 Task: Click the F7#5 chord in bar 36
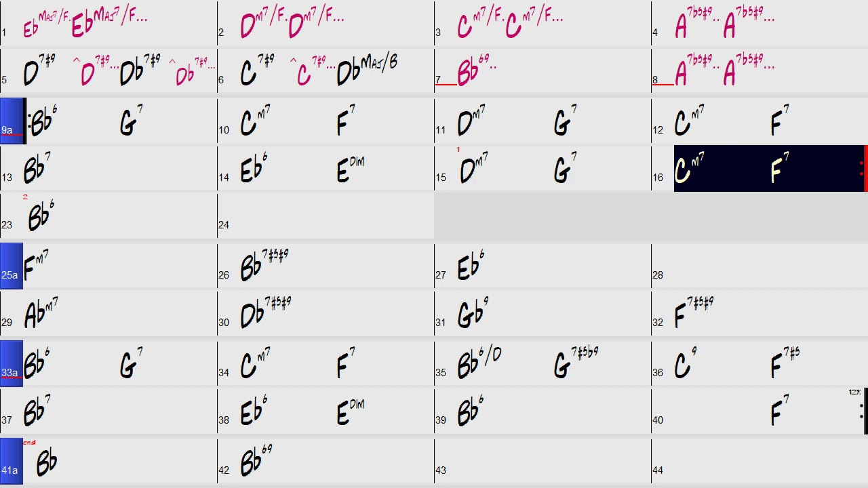(785, 363)
